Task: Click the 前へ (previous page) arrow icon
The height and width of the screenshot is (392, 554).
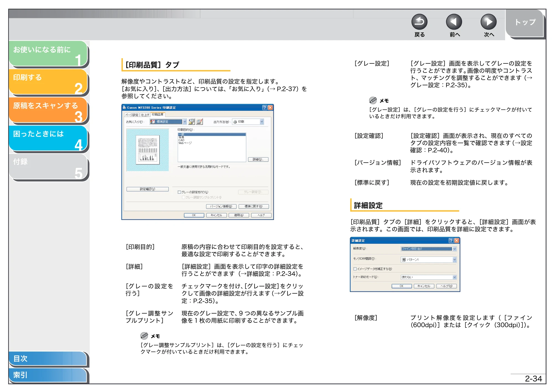Action: pos(454,22)
